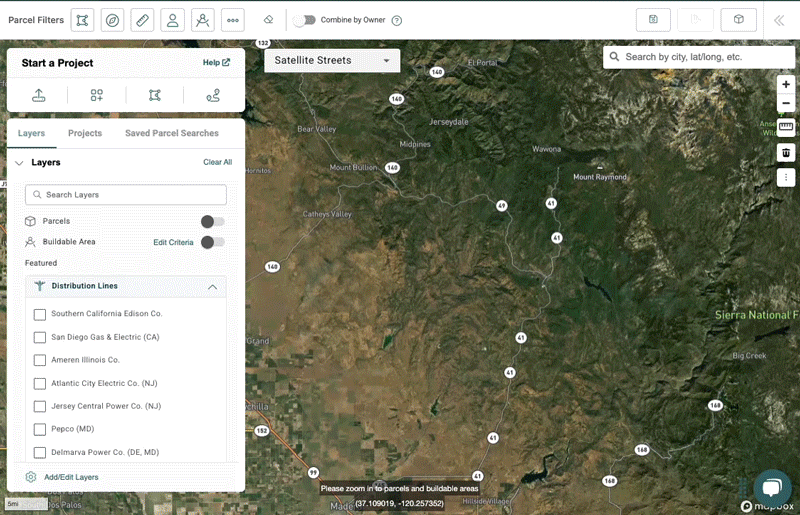Click the ruler size parcel filter
This screenshot has width=800, height=515.
(x=142, y=20)
